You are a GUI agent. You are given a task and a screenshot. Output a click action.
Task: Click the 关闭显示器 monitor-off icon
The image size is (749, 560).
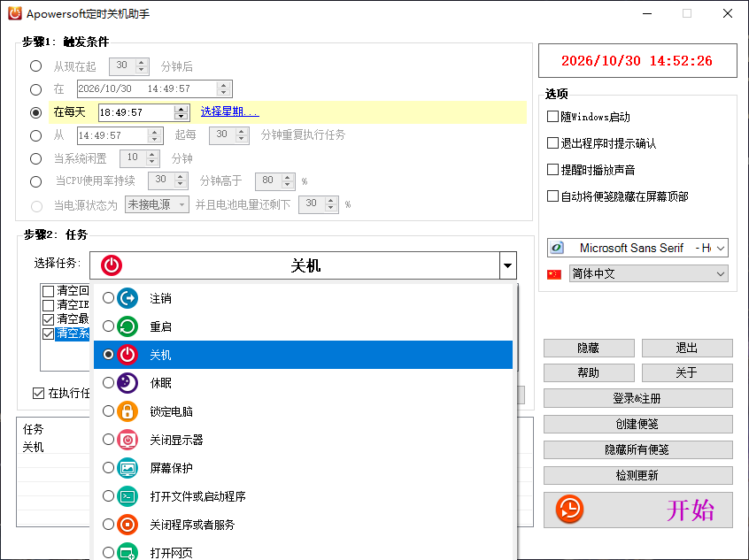point(127,440)
